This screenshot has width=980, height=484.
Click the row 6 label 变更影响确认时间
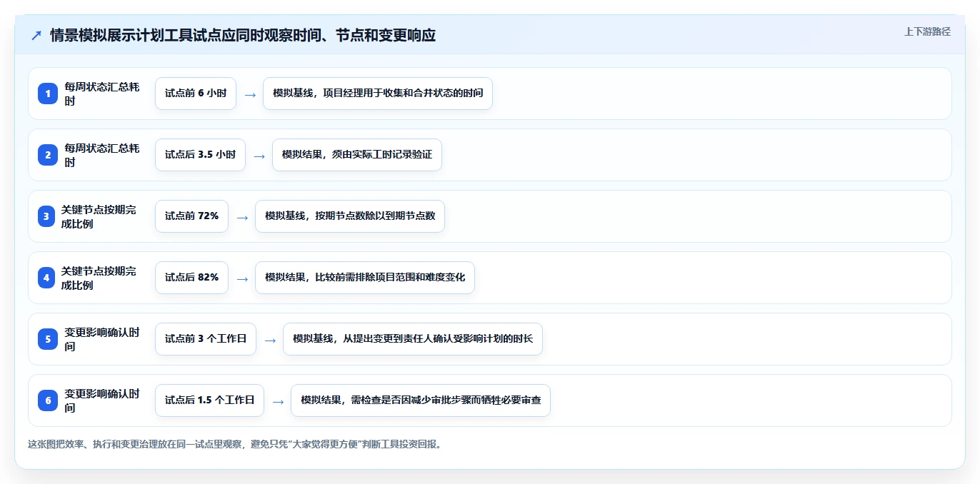101,400
